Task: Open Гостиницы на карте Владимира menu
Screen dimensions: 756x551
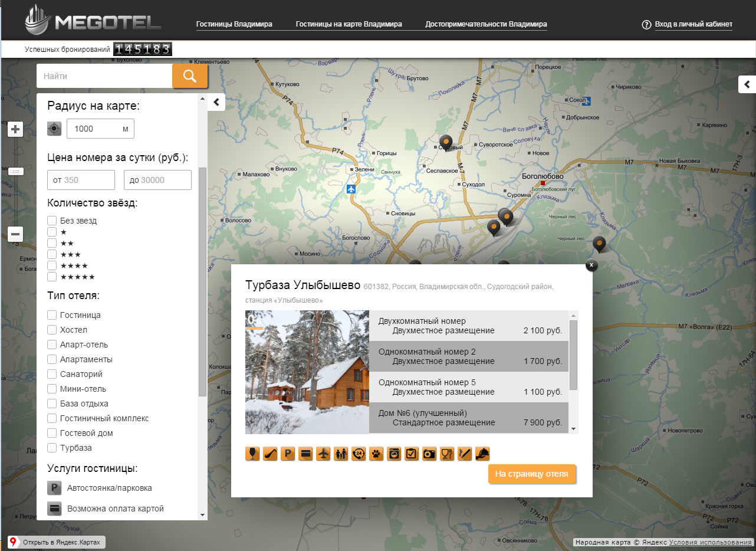Action: click(349, 24)
